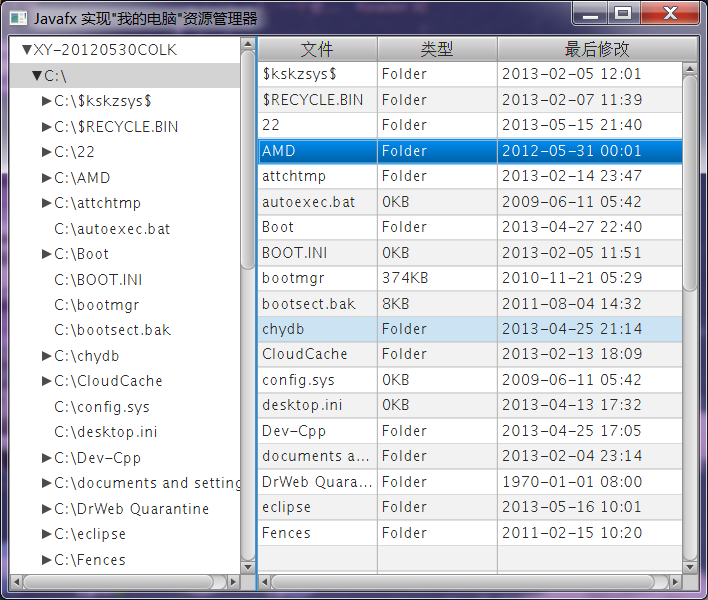Click the highlighted AMD table row
The height and width of the screenshot is (600, 708).
pos(470,151)
